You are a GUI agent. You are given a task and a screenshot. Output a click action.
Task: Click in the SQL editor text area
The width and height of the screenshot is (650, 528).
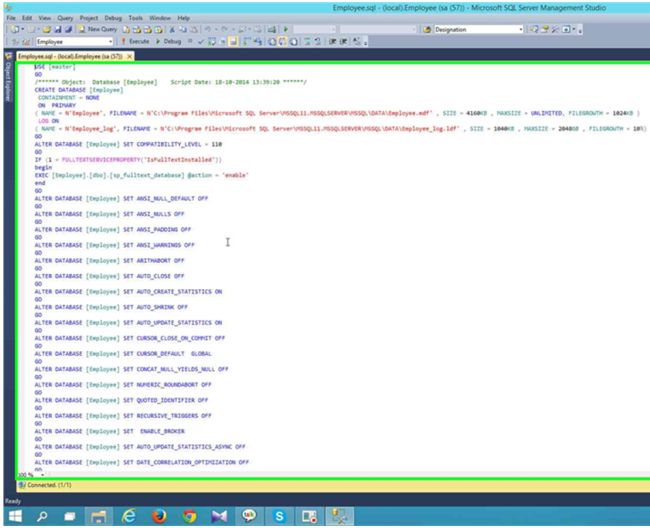click(x=400, y=300)
